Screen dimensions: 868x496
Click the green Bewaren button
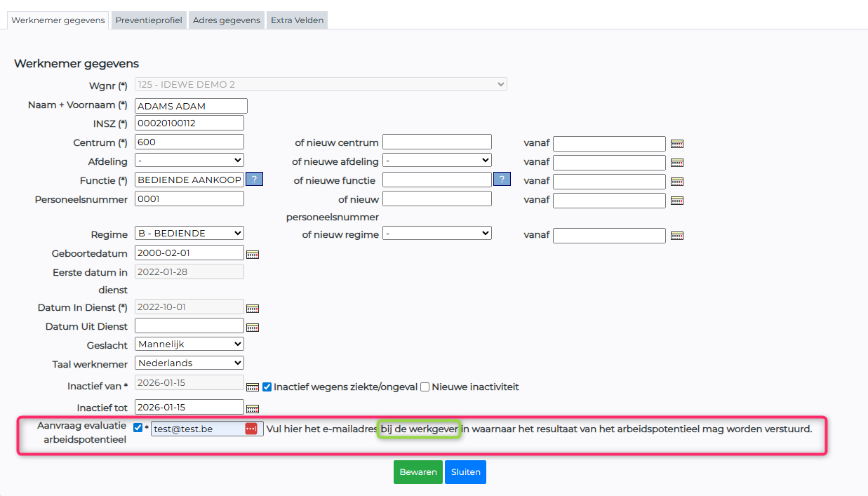click(x=418, y=472)
